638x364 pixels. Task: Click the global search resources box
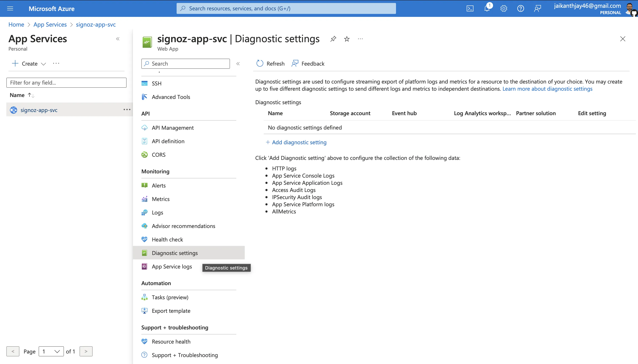click(x=286, y=8)
